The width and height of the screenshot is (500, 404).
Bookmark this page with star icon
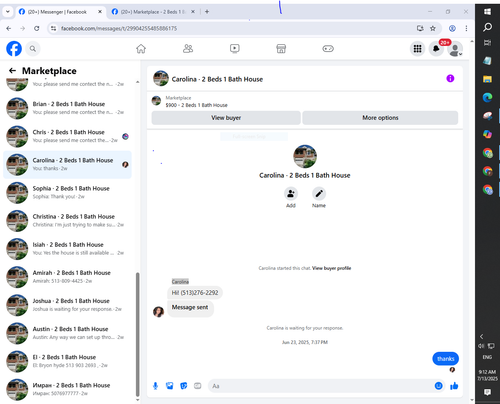[433, 28]
